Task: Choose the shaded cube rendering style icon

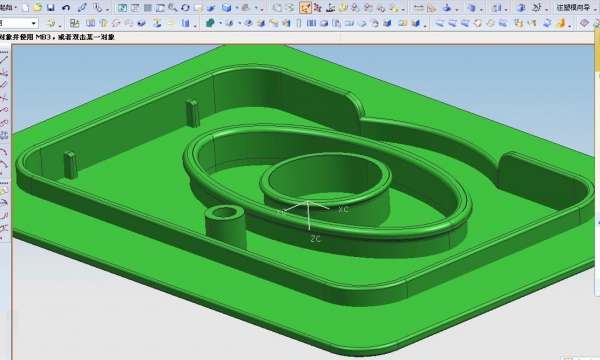Action: (x=227, y=8)
